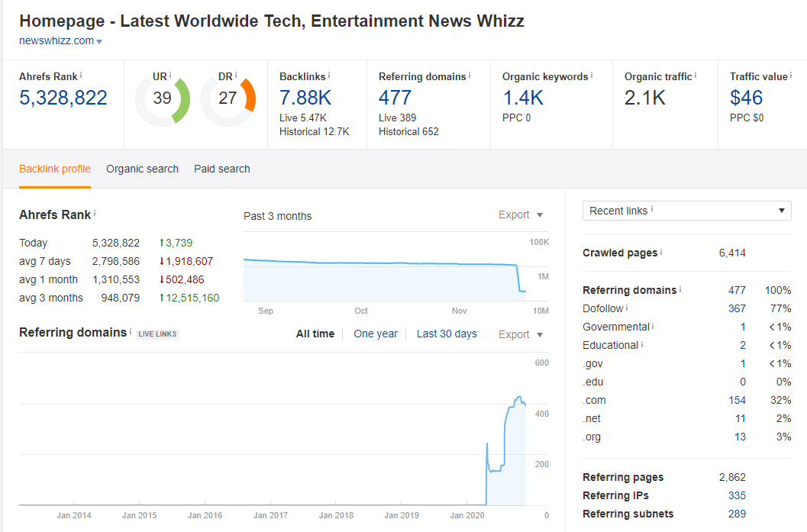807x532 pixels.
Task: Expand Export menu for Ahrefs Rank chart
Action: [x=521, y=215]
